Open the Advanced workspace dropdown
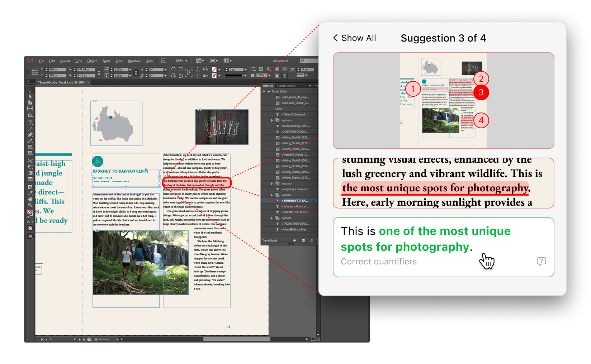Screen dimensions: 591x364 coord(283,61)
